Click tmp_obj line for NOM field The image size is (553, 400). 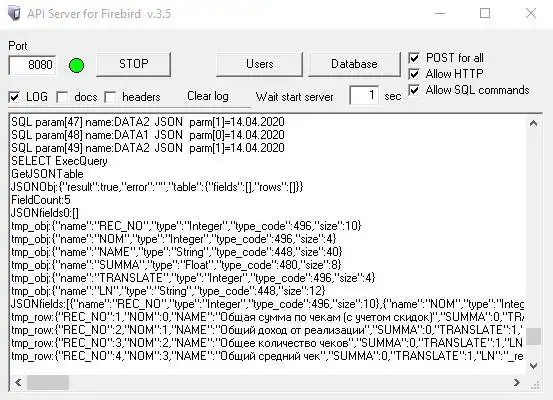174,239
